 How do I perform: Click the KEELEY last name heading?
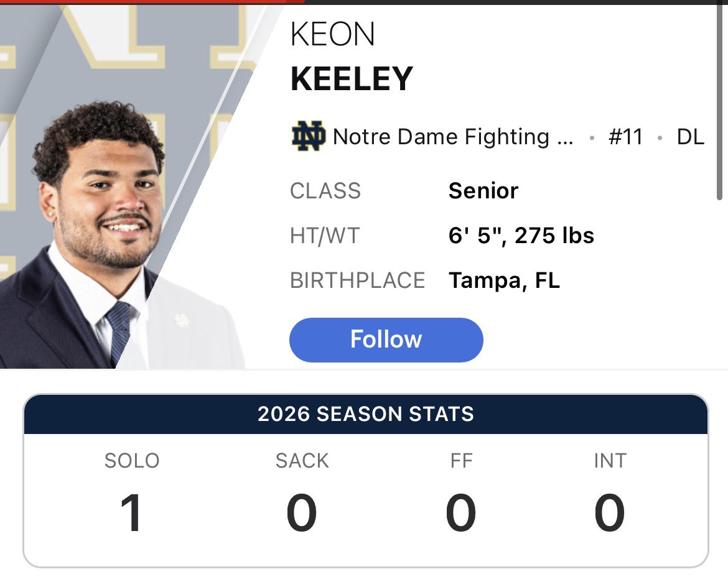[352, 78]
